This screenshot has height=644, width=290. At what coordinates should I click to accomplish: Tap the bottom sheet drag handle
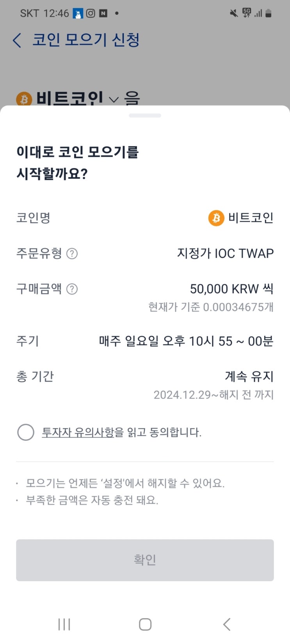tap(145, 115)
